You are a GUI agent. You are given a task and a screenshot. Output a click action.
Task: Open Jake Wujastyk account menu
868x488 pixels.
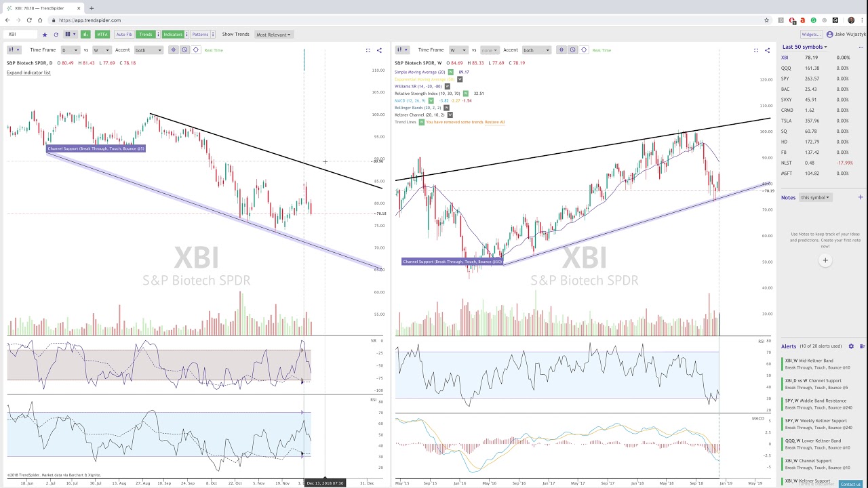(x=846, y=34)
